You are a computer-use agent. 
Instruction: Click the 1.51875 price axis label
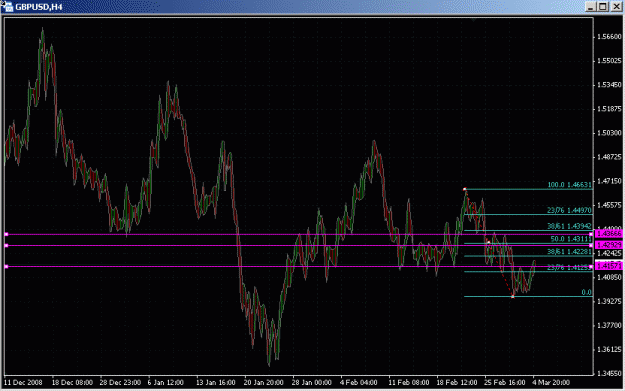click(x=609, y=109)
